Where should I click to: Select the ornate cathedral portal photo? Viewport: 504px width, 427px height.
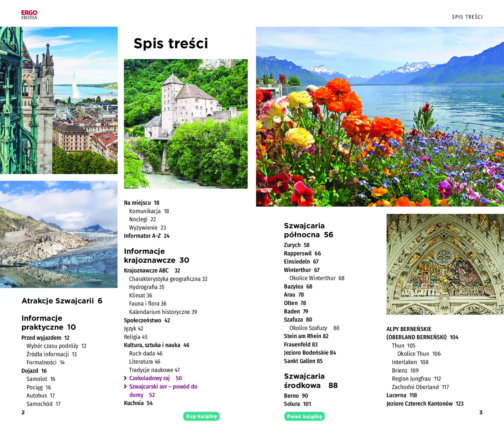tap(445, 264)
